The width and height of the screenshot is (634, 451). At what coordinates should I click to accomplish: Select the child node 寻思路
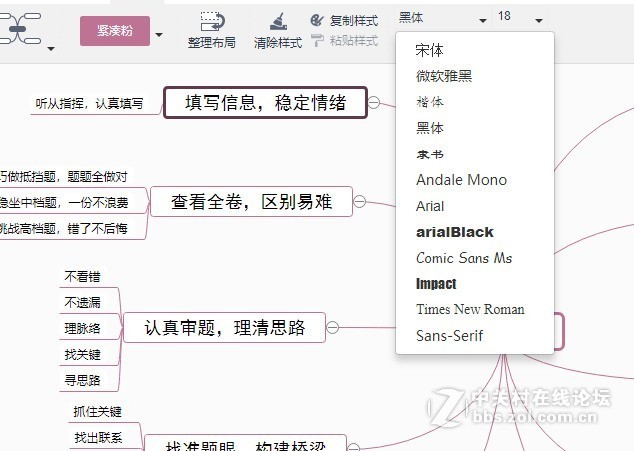(82, 381)
